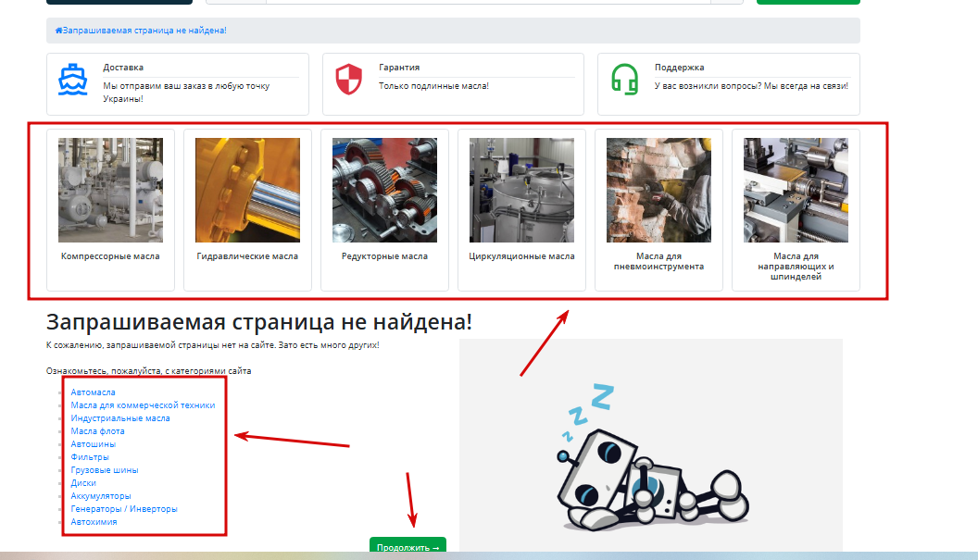Open the Генераторы / Инверторы link
Screen dimensions: 978x560
124,509
